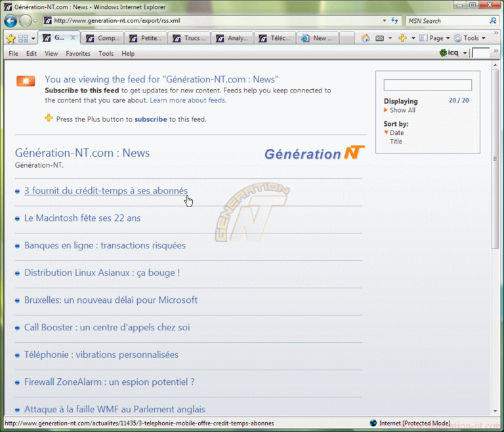Click the RSS feeds toolbar icon

point(379,38)
